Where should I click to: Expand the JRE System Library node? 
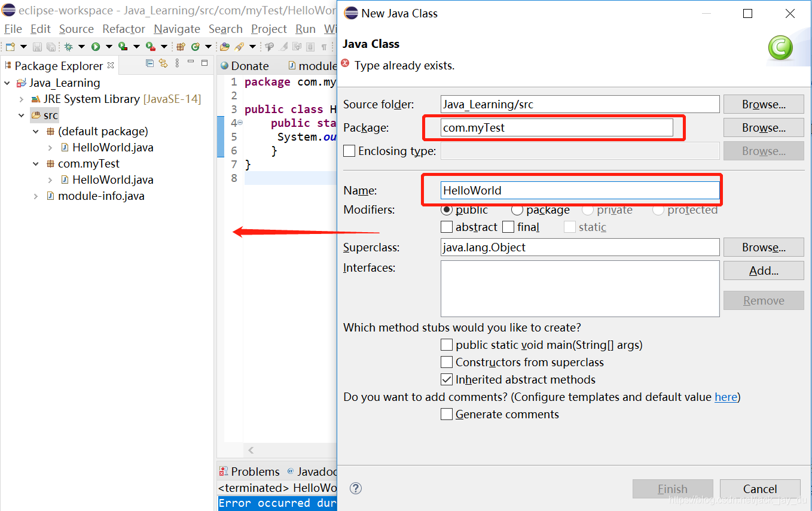pyautogui.click(x=22, y=99)
